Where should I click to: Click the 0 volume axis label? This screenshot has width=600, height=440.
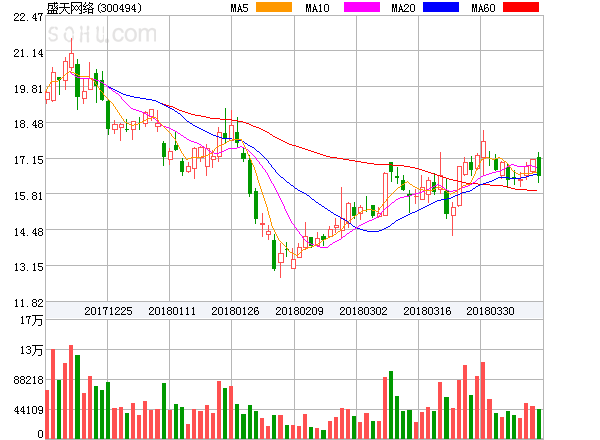40,434
